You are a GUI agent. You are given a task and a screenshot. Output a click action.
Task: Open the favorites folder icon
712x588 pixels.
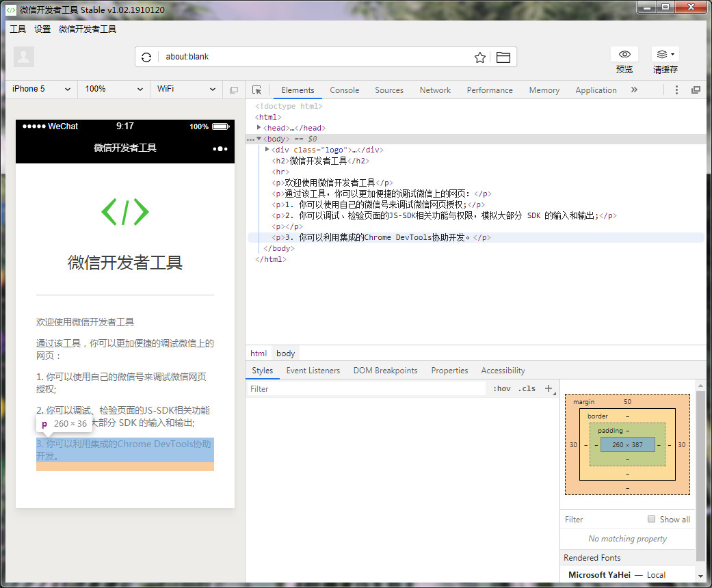click(503, 57)
